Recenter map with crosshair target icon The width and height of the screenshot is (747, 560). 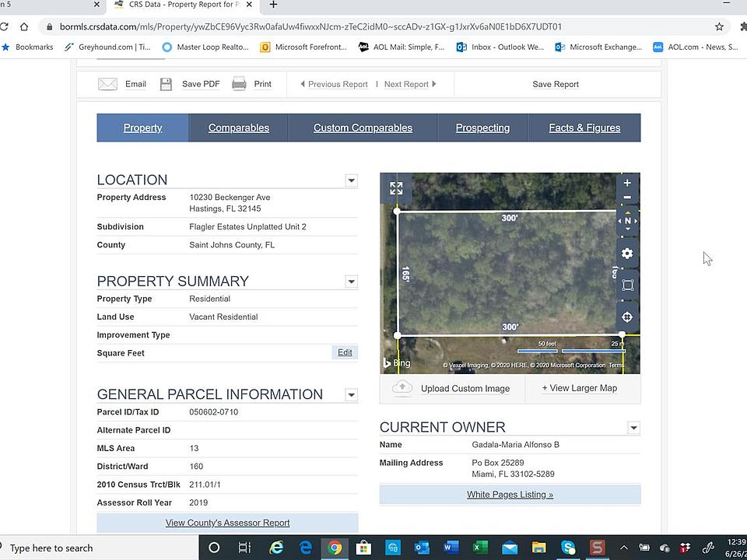[627, 317]
